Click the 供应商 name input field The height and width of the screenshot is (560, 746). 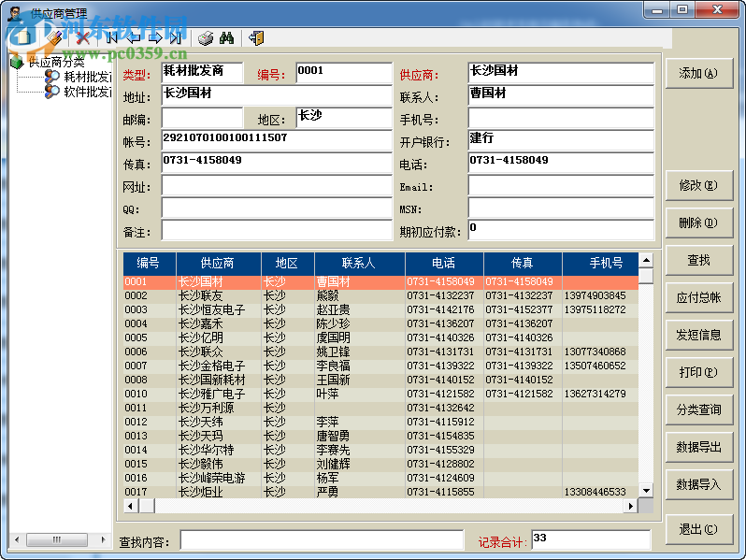click(561, 73)
